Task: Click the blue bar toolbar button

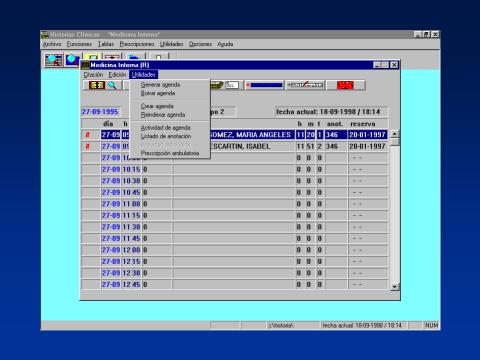Action: click(264, 85)
